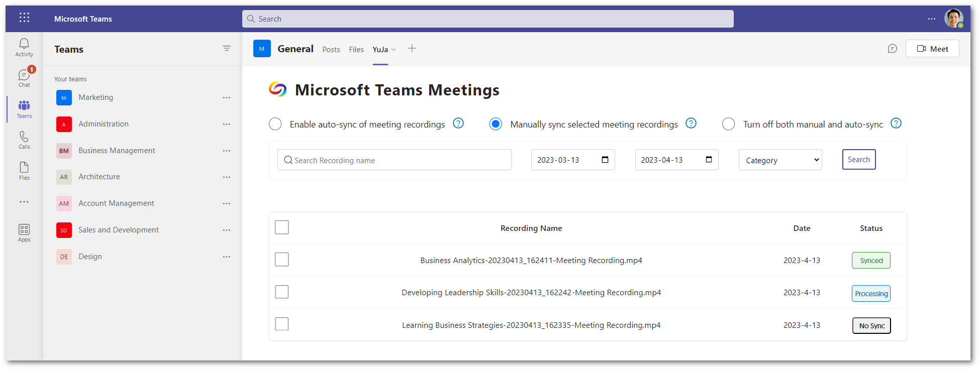The height and width of the screenshot is (370, 980).
Task: Click Business Analytics recording file name
Action: coord(531,261)
